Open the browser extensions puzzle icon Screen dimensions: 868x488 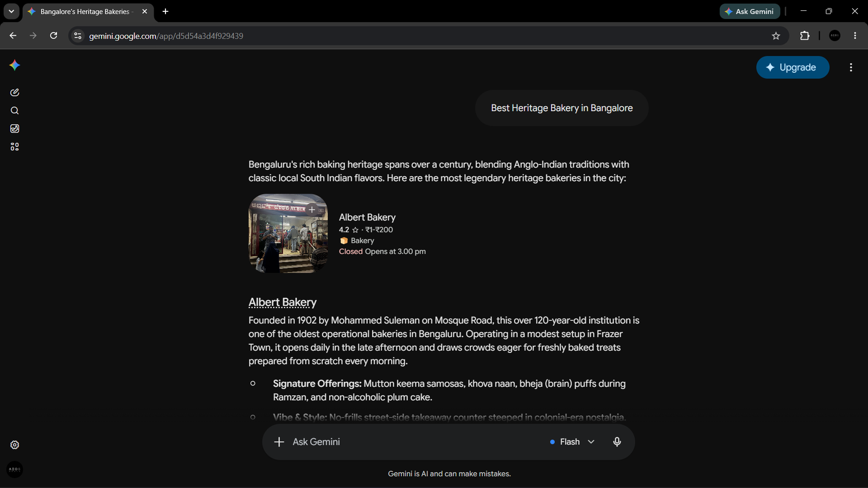(x=805, y=36)
